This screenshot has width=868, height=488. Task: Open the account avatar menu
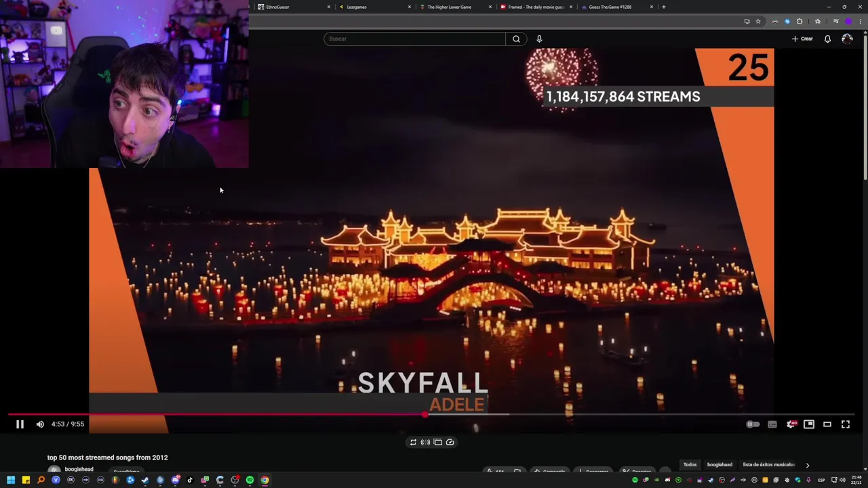coord(847,39)
